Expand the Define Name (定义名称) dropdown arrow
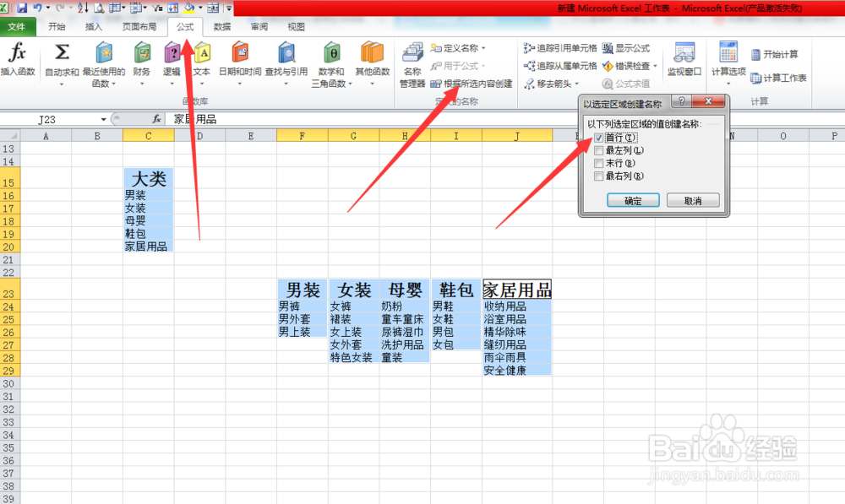Viewport: 845px width, 504px height. pyautogui.click(x=483, y=48)
